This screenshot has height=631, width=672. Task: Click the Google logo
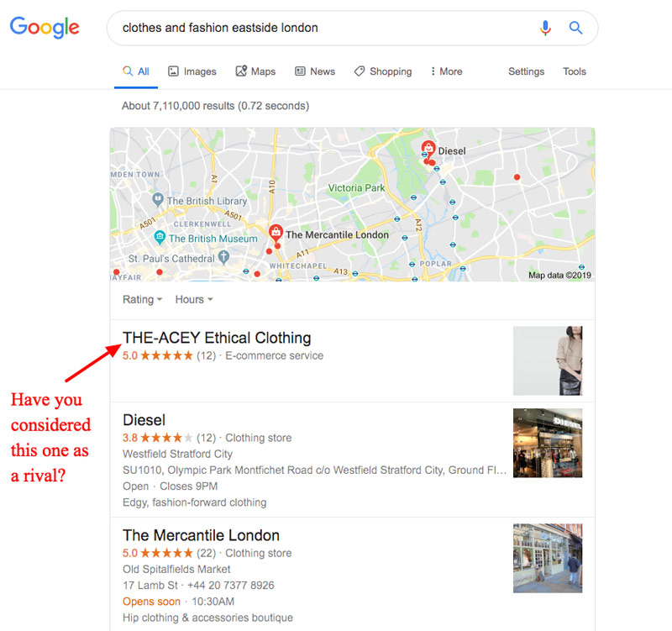pyautogui.click(x=45, y=28)
